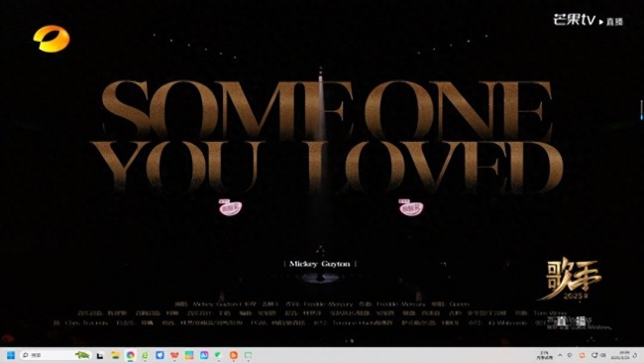644x363 pixels.
Task: Click the blue scrollbar on right edge
Action: pyautogui.click(x=642, y=109)
